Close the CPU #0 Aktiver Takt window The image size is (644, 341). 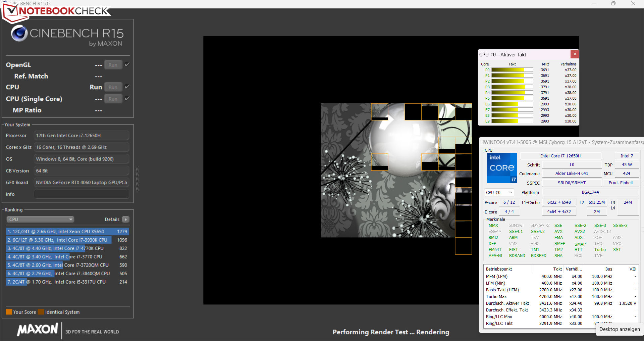point(574,54)
